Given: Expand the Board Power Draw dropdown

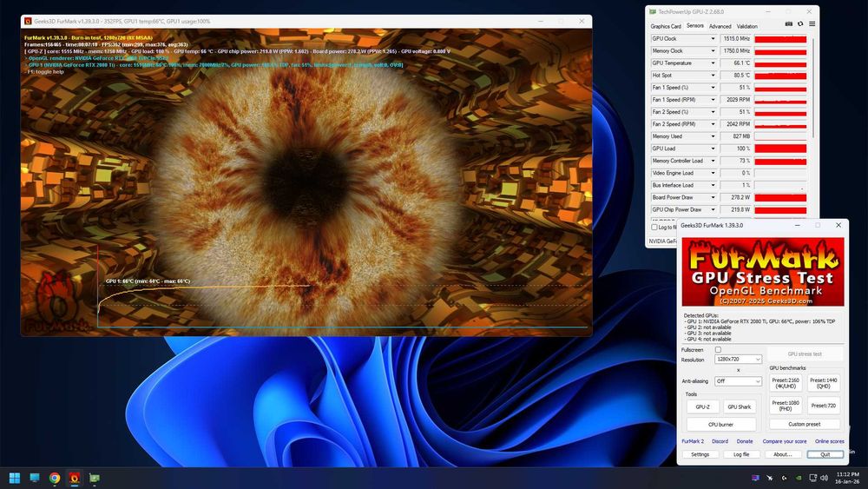Looking at the screenshot, I should click(x=713, y=197).
